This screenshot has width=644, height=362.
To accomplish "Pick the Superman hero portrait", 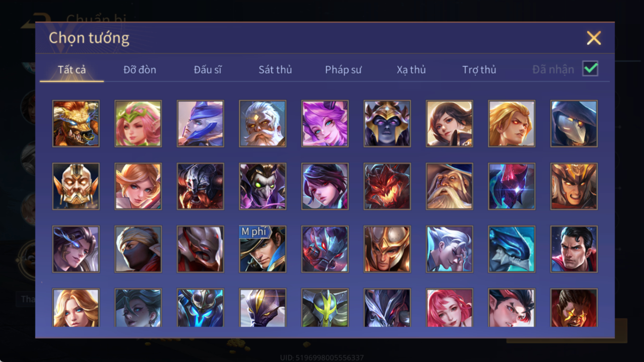I will (574, 249).
